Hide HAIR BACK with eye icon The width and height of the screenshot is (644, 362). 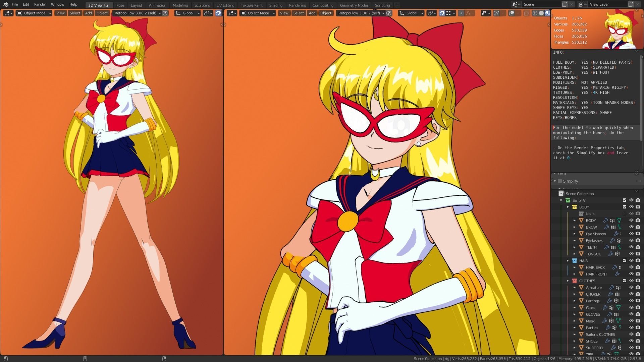coord(631,267)
